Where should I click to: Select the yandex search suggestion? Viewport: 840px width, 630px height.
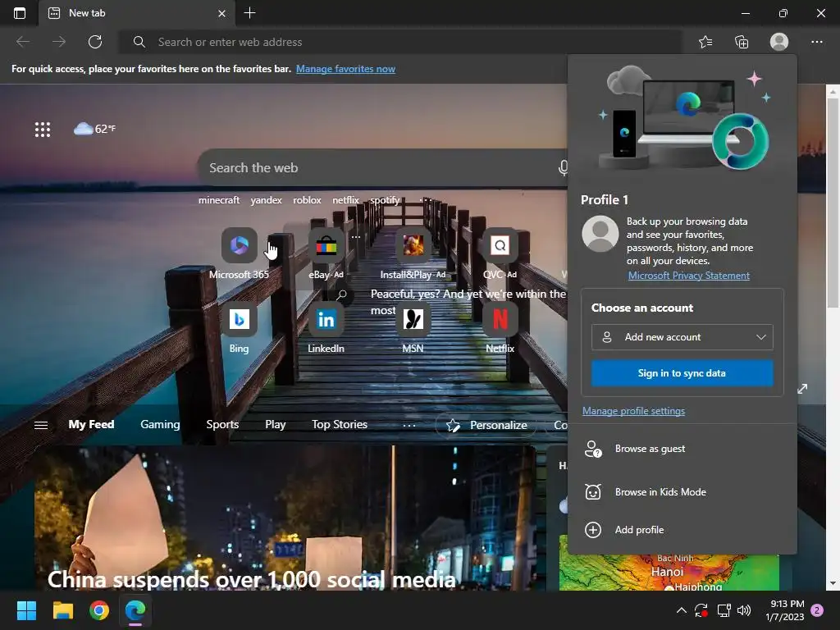tap(267, 200)
